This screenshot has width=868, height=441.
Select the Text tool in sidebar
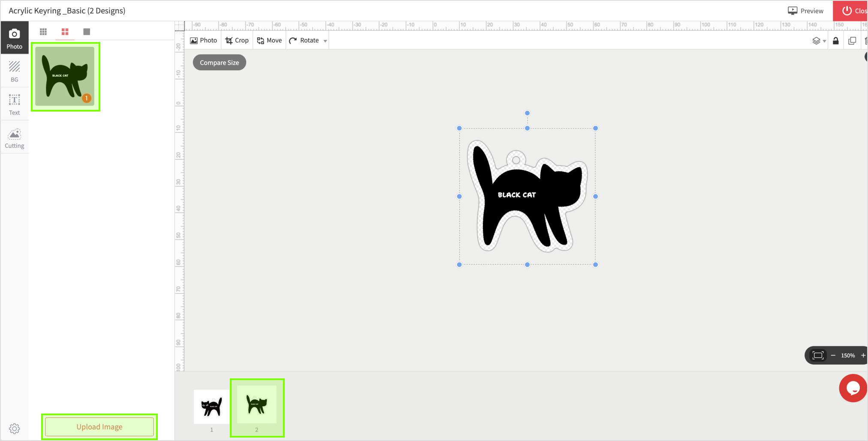point(14,105)
